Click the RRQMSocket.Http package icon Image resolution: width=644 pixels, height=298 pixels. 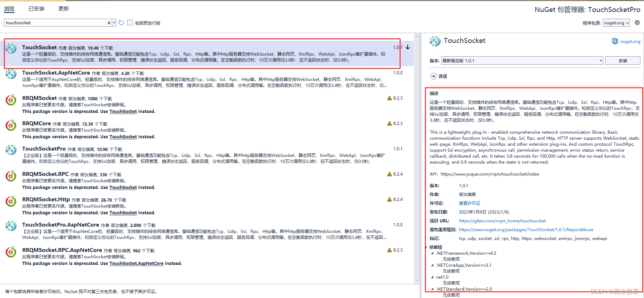(11, 201)
